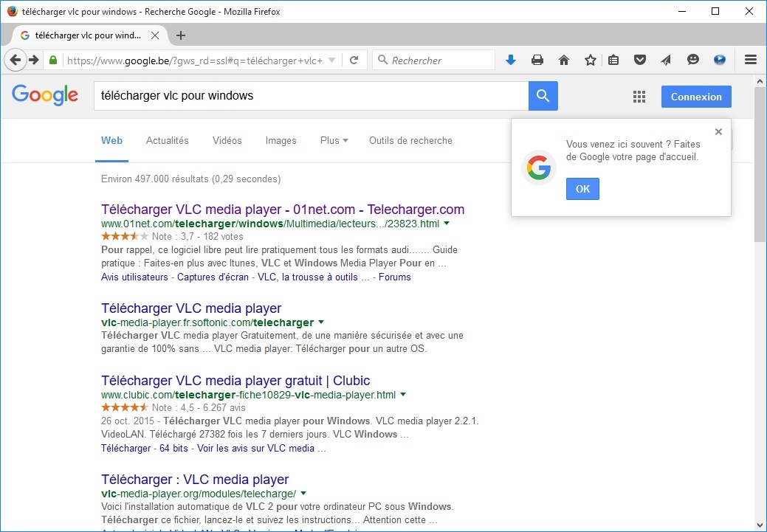Open the Clubic 'Télécharger' sitelink
Screen dimensions: 767x532
point(125,449)
